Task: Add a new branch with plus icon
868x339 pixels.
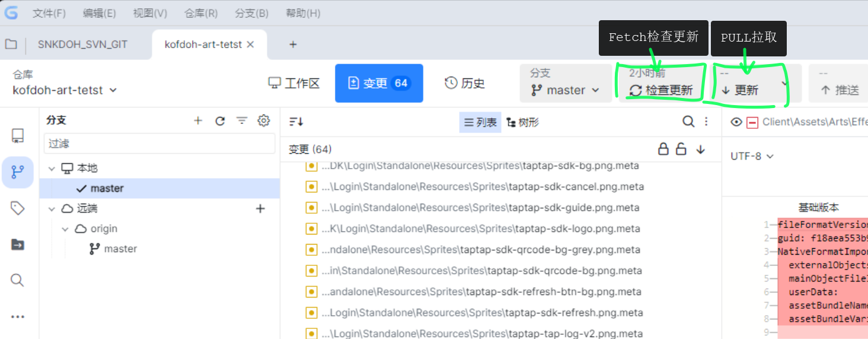Action: click(x=198, y=121)
